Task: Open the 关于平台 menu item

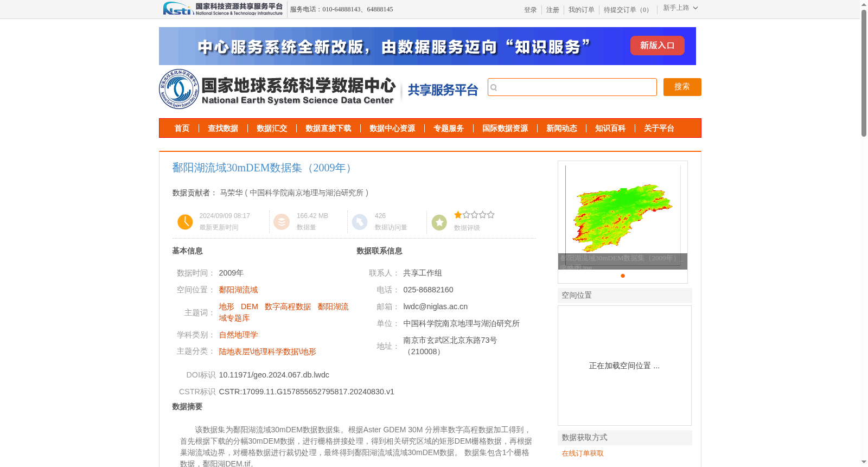Action: pos(659,129)
